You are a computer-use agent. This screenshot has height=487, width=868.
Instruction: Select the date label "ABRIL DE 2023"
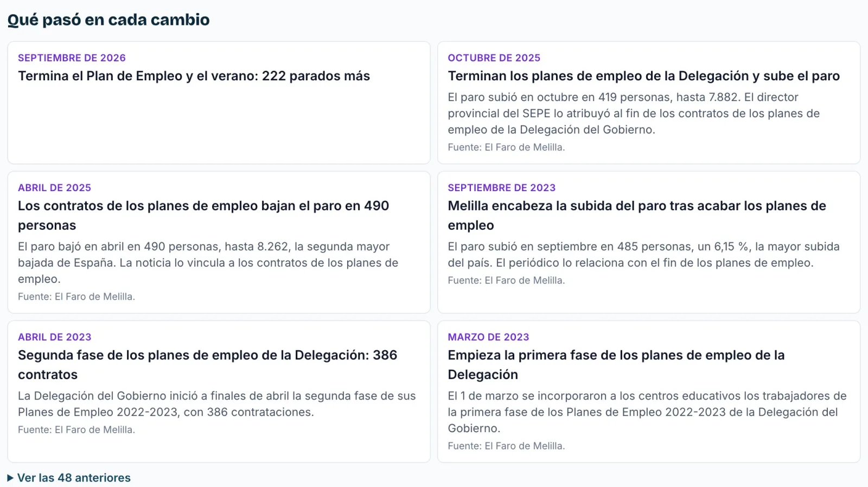point(54,337)
